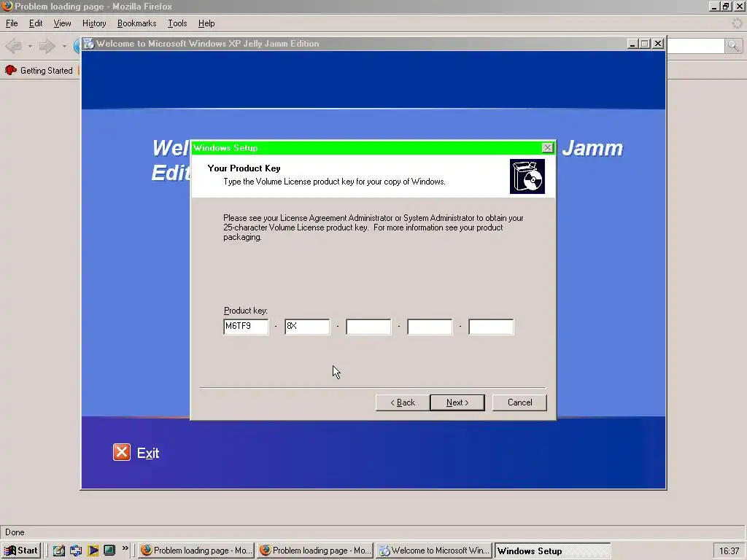Click the Your Product Key heading
Viewport: 747px width, 560px height.
click(x=244, y=168)
